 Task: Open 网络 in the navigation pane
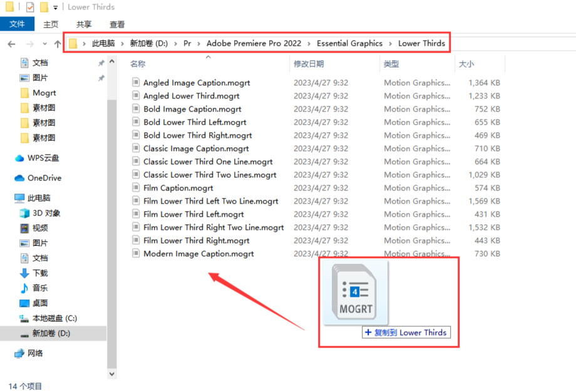[35, 353]
